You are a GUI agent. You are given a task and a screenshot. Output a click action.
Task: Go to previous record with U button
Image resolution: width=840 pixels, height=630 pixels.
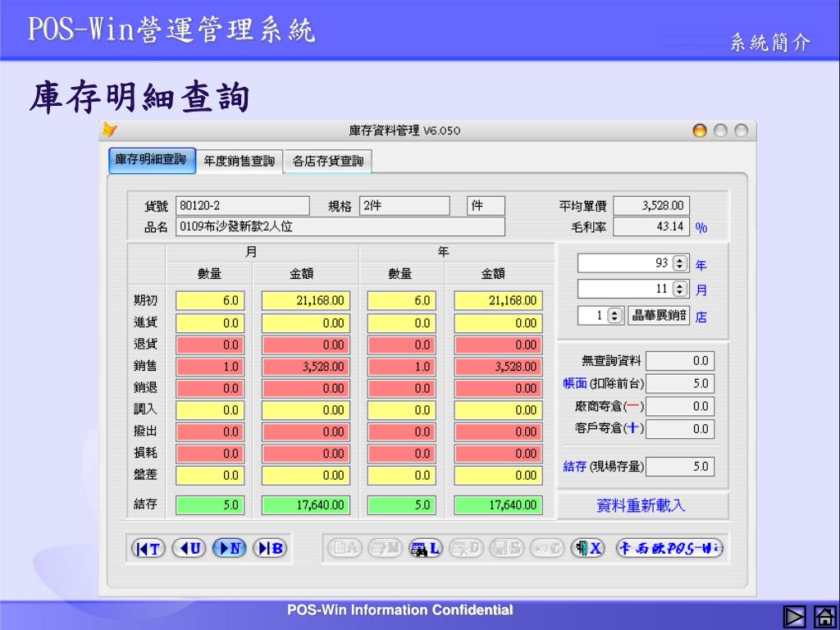click(x=189, y=549)
